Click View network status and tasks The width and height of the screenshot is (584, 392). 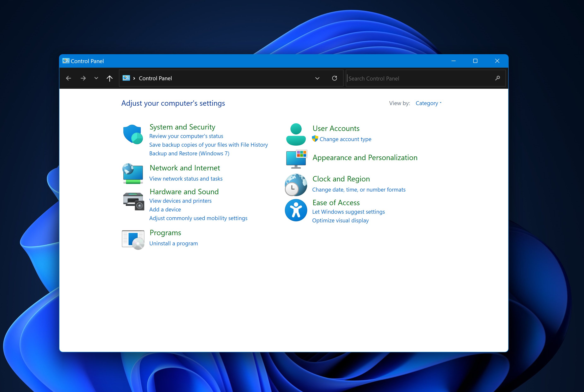click(186, 179)
